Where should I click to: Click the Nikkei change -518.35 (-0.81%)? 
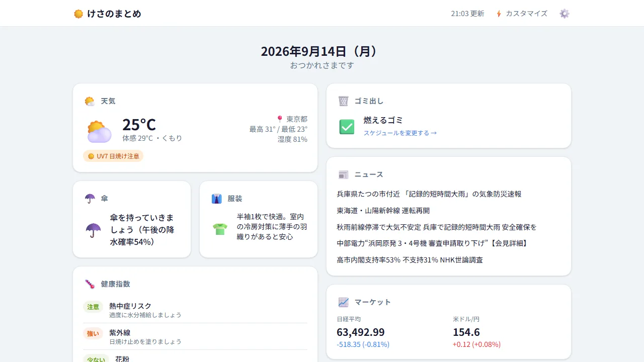(363, 344)
